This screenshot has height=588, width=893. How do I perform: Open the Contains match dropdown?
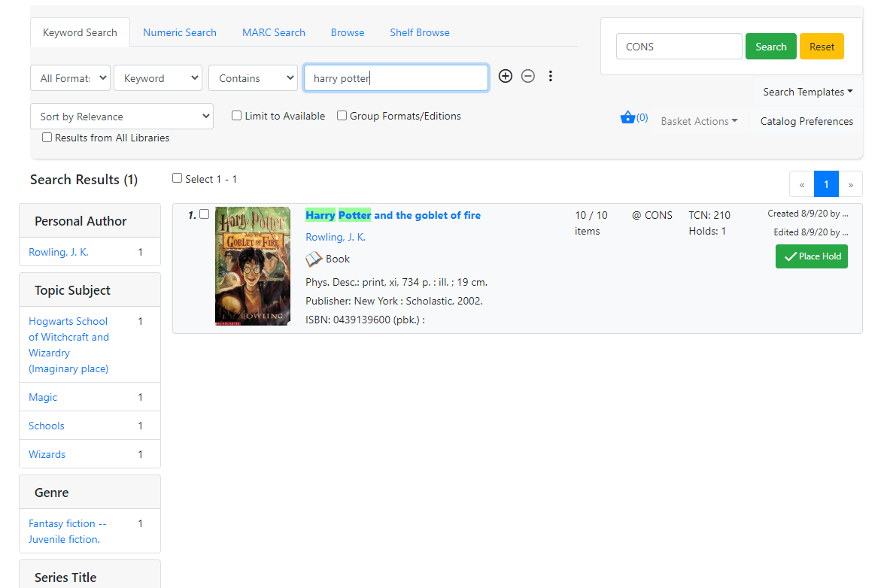click(253, 77)
